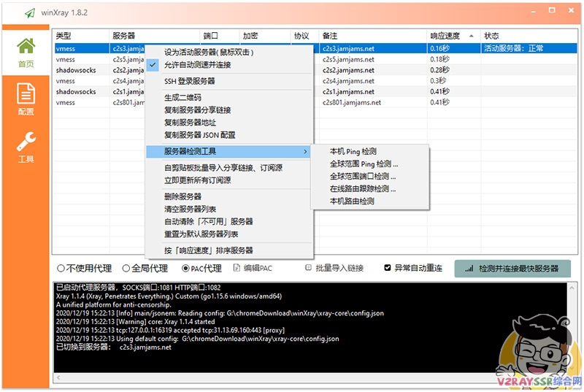Select 本机路由检测 submenu item
The height and width of the screenshot is (392, 584).
tap(370, 201)
